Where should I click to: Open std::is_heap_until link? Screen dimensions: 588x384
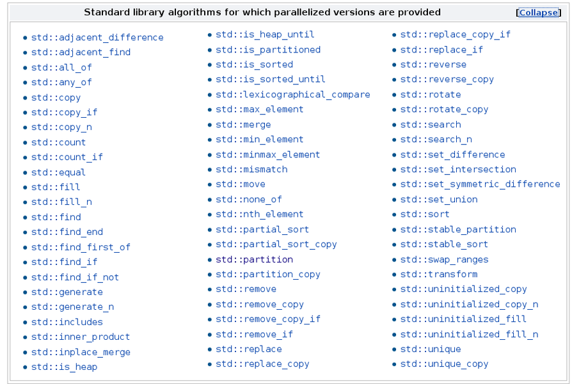tap(265, 35)
